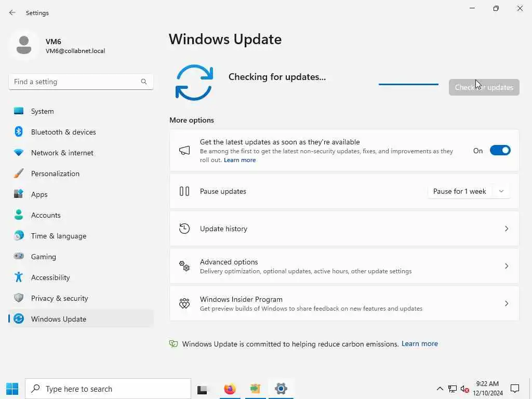
Task: Open the Windows Start menu
Action: tap(12, 389)
